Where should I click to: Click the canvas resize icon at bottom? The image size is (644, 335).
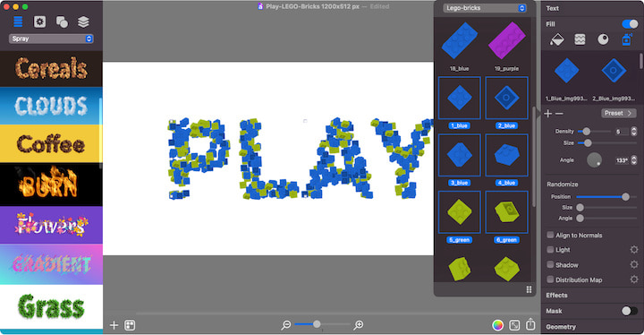point(514,325)
